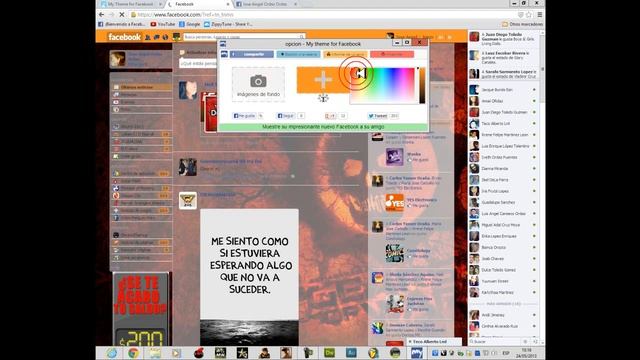This screenshot has height=360, width=640.
Task: Click the light blue button in theme dialog
Action: point(298,54)
